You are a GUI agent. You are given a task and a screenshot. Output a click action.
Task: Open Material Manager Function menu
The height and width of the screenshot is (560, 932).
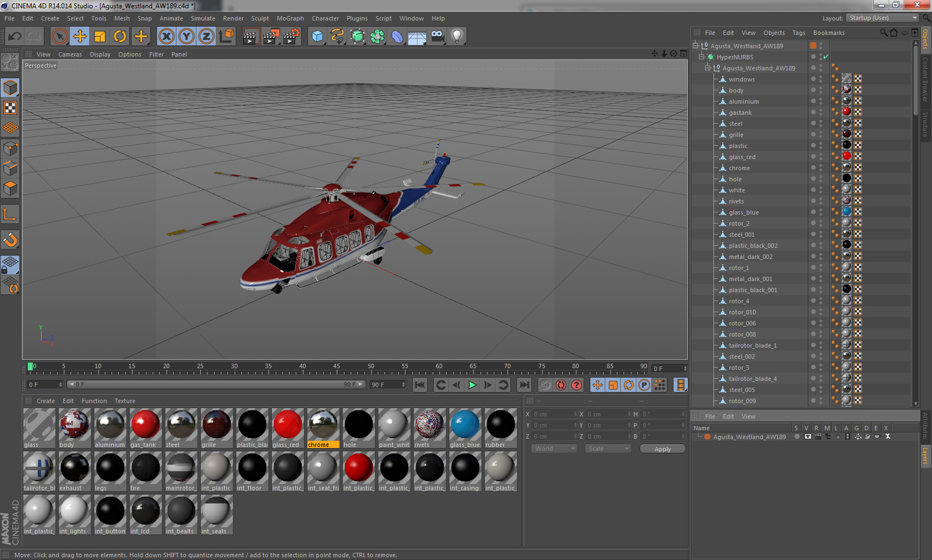(x=94, y=401)
